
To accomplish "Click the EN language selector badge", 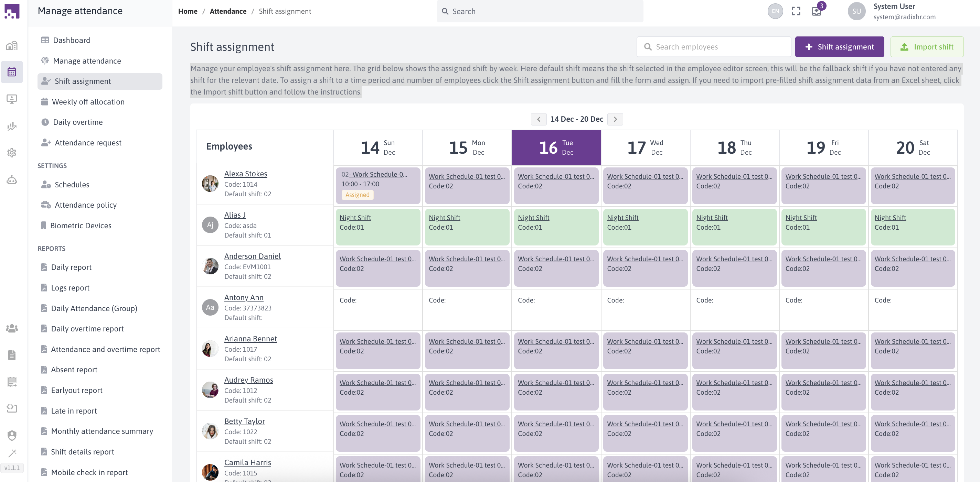I will click(775, 11).
